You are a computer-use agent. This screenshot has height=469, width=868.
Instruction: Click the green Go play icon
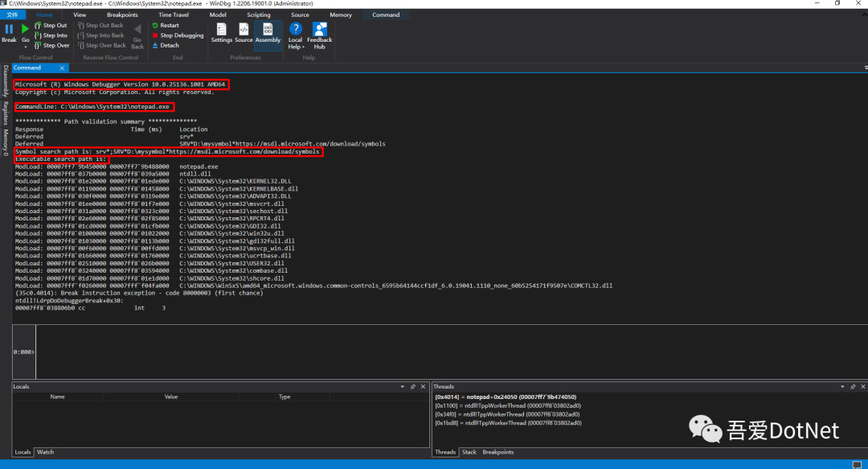point(25,29)
